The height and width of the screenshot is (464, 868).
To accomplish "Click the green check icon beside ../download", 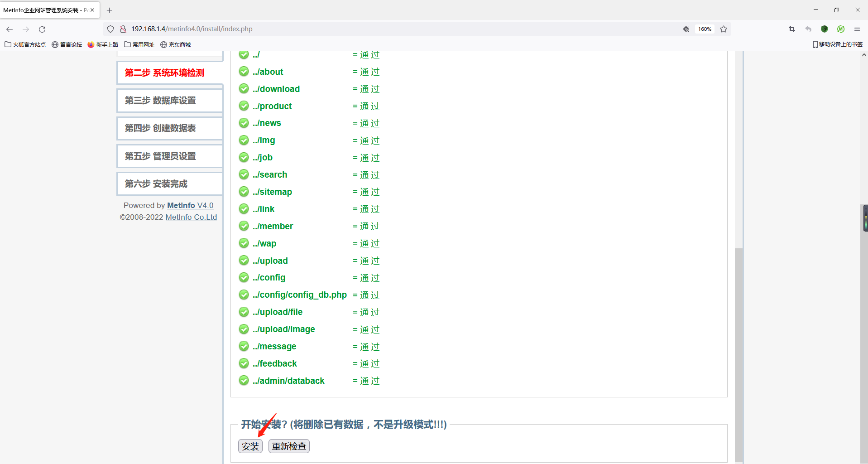I will pyautogui.click(x=244, y=89).
